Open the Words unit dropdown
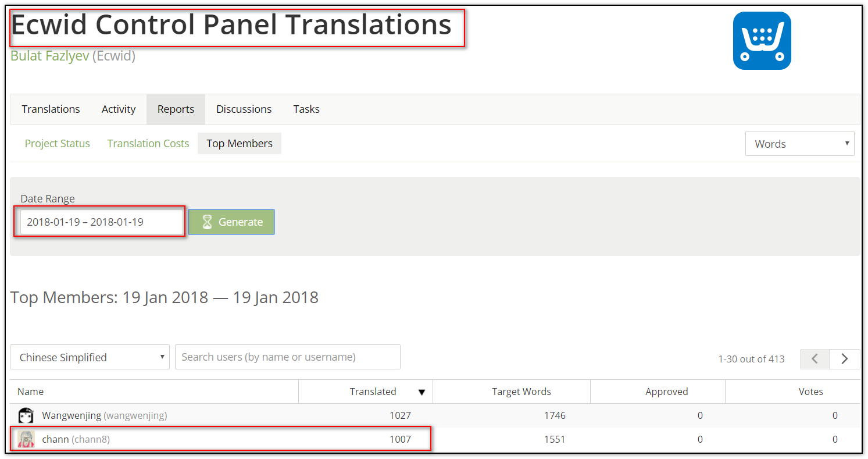Image resolution: width=868 pixels, height=459 pixels. click(x=799, y=144)
